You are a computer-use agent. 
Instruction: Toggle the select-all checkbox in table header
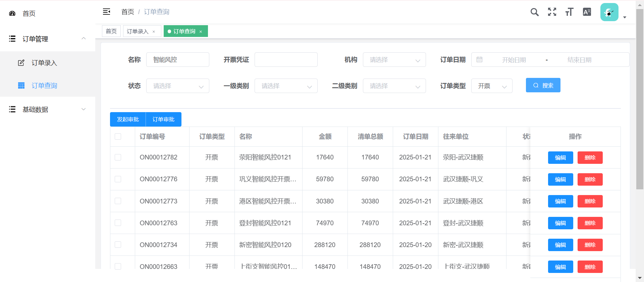(118, 137)
